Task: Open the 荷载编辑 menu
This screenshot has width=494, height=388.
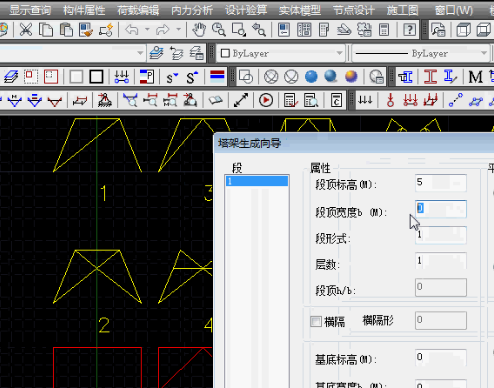Action: coord(138,11)
